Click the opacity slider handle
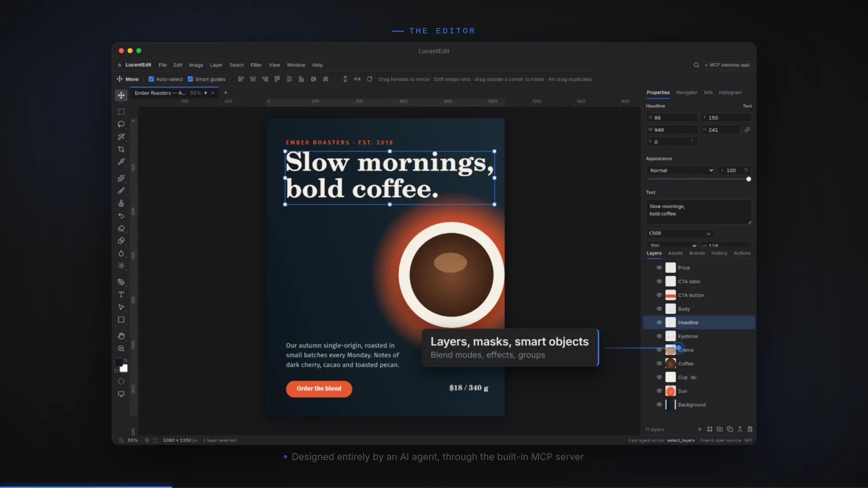This screenshot has width=868, height=488. point(749,179)
